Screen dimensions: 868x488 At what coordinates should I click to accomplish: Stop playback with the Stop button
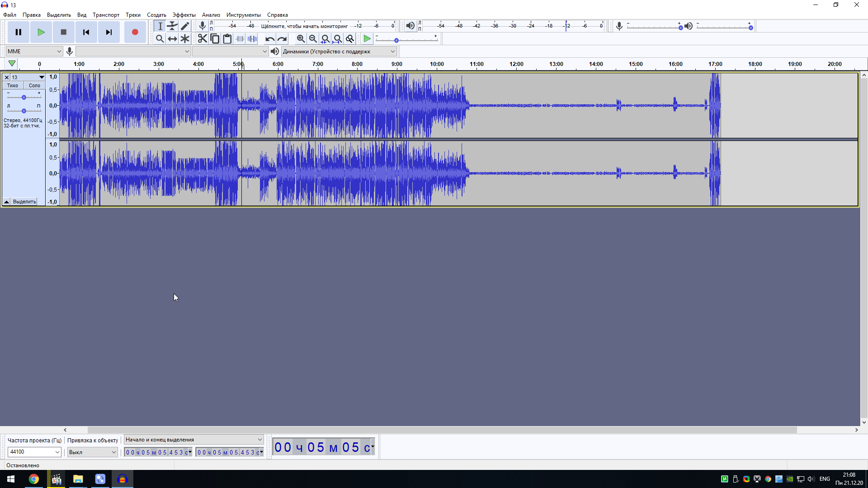[x=64, y=32]
